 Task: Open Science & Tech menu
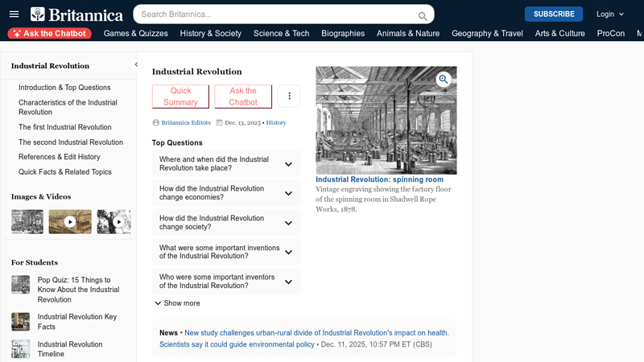(x=281, y=34)
